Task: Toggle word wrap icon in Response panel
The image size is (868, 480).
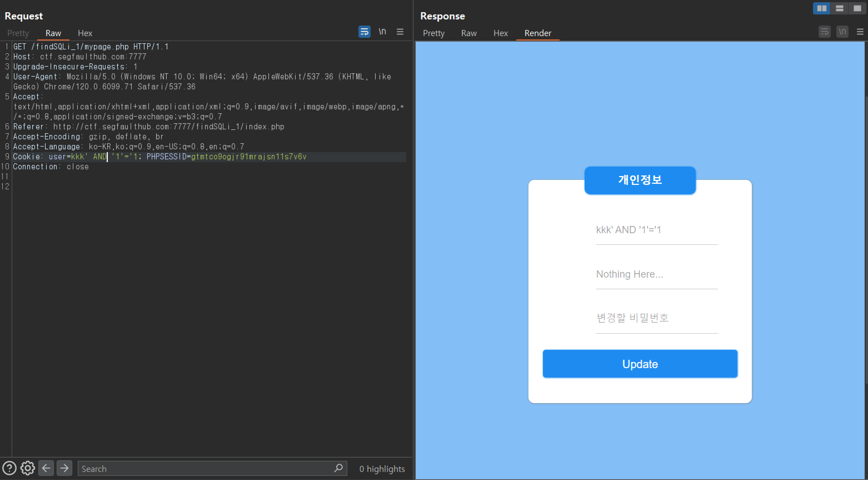Action: 824,32
